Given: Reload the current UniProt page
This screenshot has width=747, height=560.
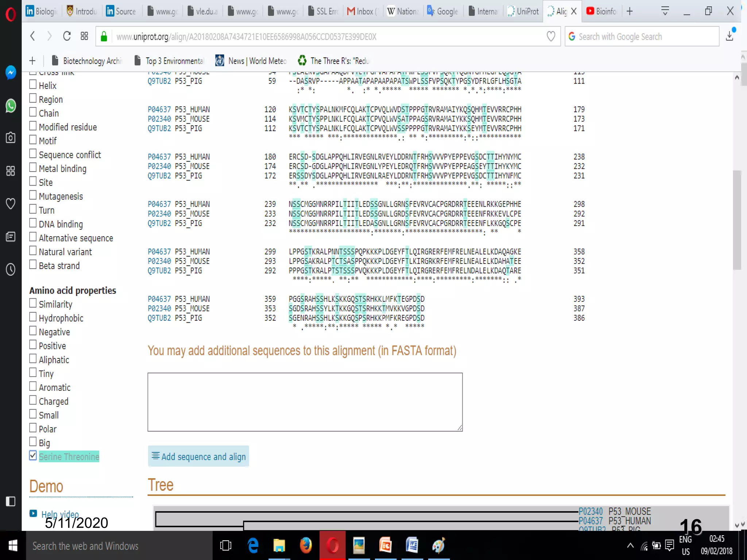Looking at the screenshot, I should coord(67,36).
